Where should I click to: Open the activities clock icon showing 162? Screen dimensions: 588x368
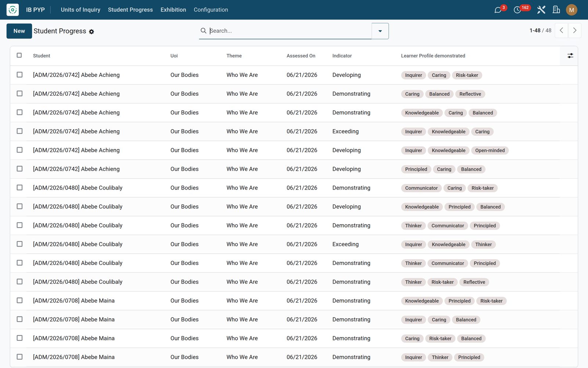pos(517,10)
